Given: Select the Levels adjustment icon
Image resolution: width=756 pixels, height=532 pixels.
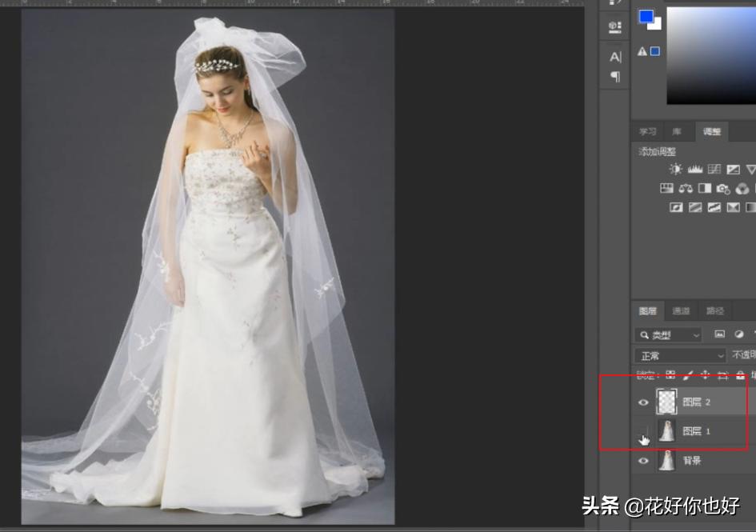Looking at the screenshot, I should coord(695,169).
